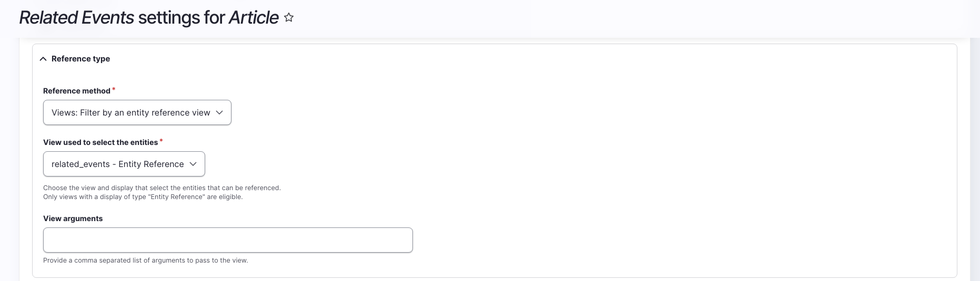Click the 'Choose the view and display' description
This screenshot has height=281, width=980.
(162, 188)
